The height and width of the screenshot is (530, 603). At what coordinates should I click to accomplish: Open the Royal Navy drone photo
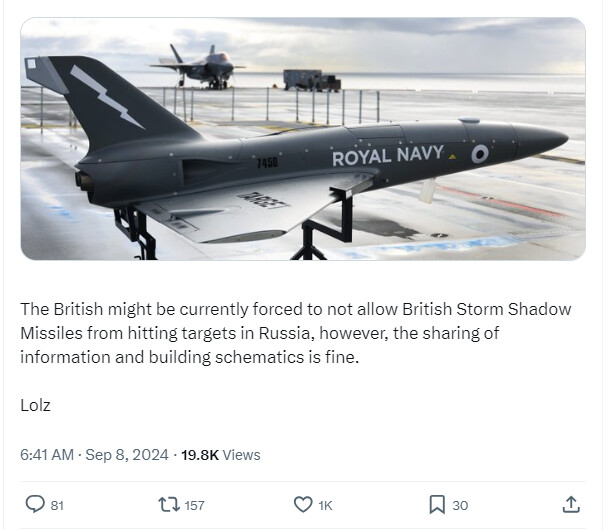(303, 139)
